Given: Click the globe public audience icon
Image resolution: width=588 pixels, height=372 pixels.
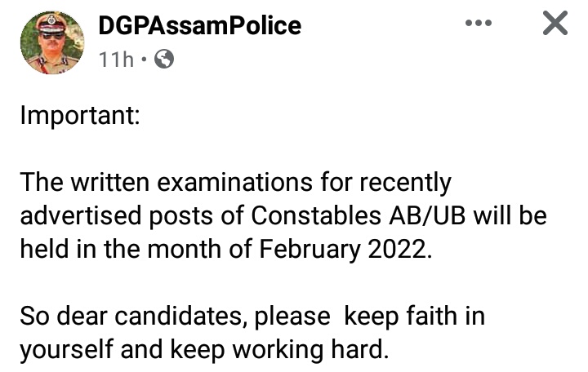Looking at the screenshot, I should click(x=164, y=59).
